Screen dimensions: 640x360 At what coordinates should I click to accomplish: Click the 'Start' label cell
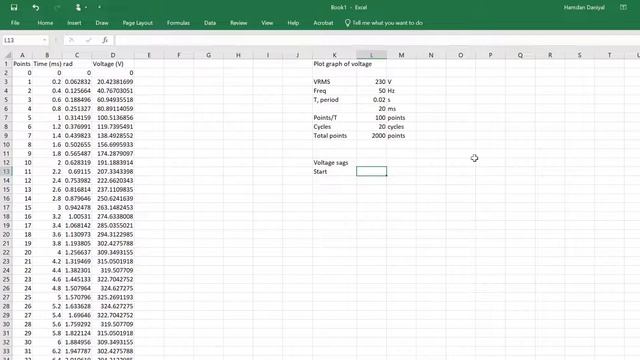tap(334, 171)
